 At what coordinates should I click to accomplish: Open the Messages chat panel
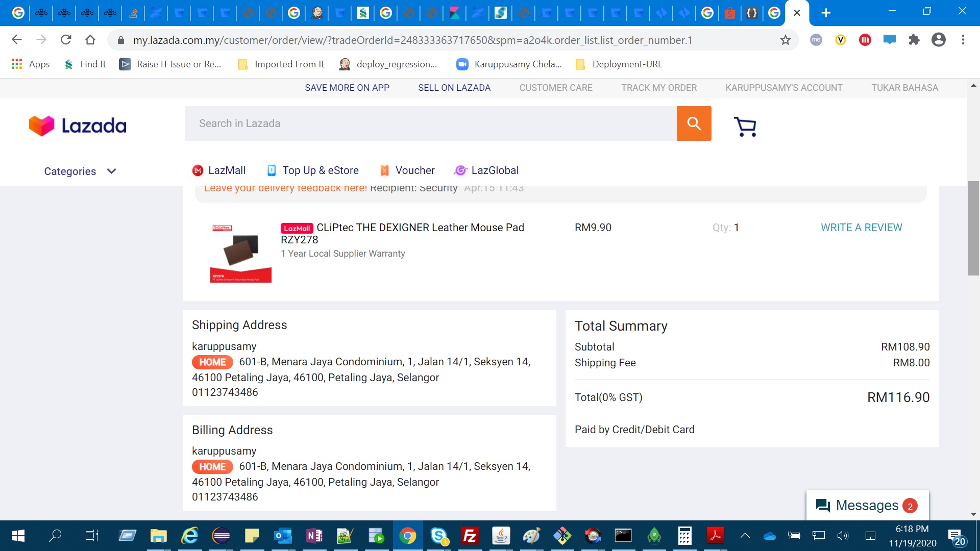(x=867, y=505)
